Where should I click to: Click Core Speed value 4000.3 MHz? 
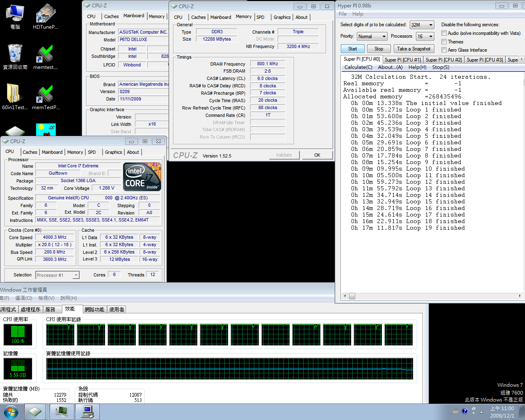pyautogui.click(x=55, y=237)
